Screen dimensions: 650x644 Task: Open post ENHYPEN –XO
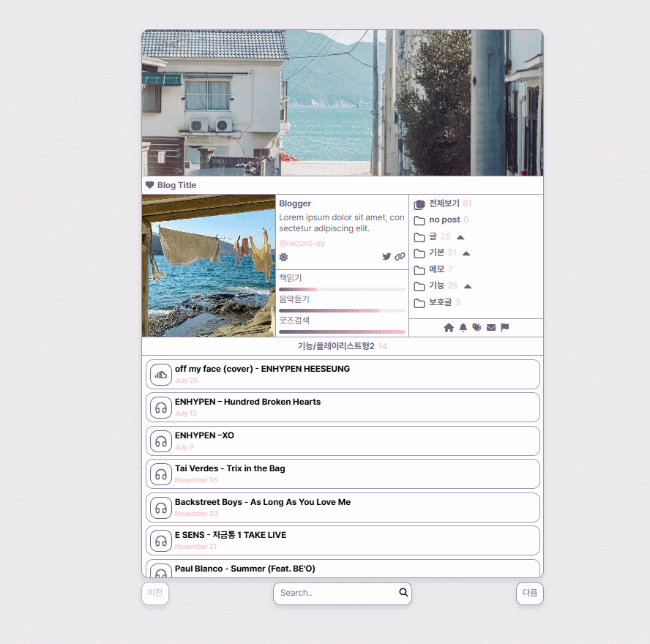pyautogui.click(x=204, y=435)
